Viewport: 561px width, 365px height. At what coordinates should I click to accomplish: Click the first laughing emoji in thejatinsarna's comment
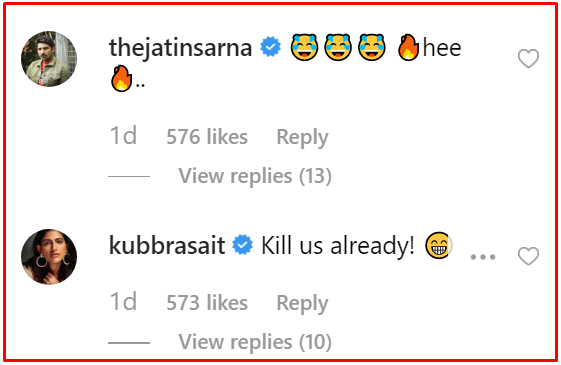[304, 47]
